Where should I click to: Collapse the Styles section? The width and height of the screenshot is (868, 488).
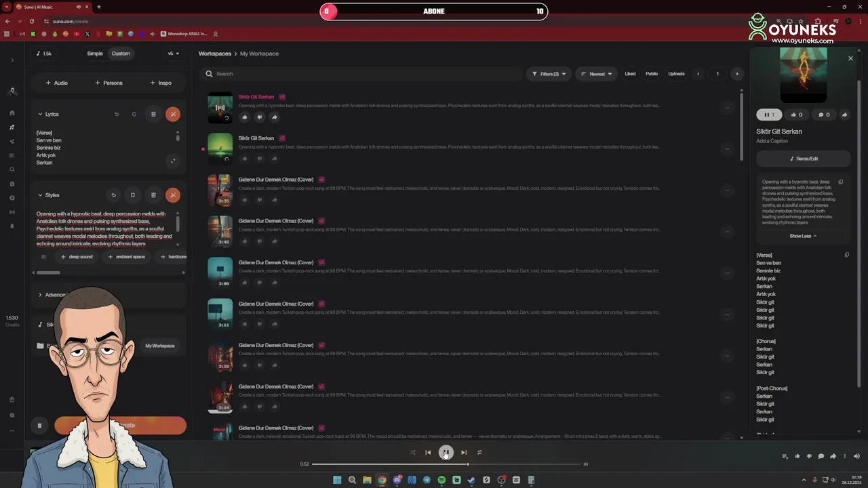coord(48,195)
